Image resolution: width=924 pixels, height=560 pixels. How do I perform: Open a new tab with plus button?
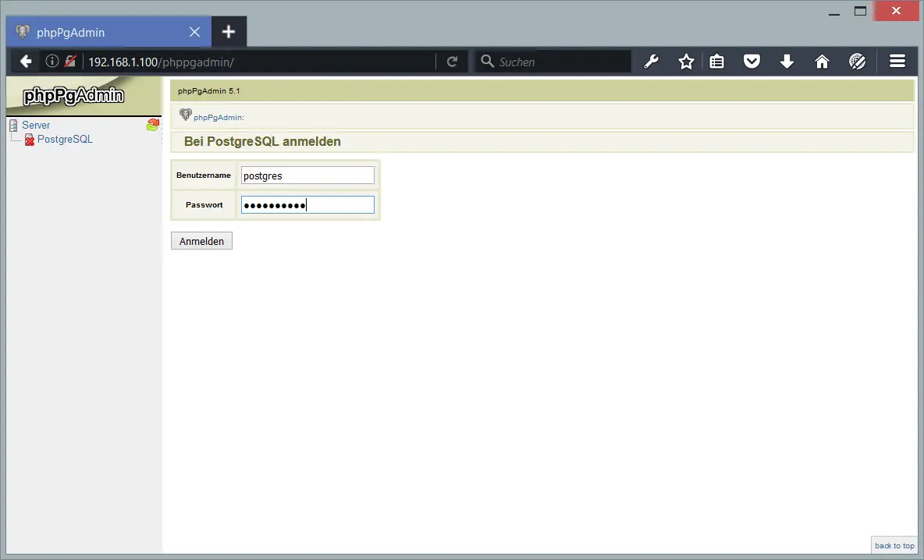229,32
